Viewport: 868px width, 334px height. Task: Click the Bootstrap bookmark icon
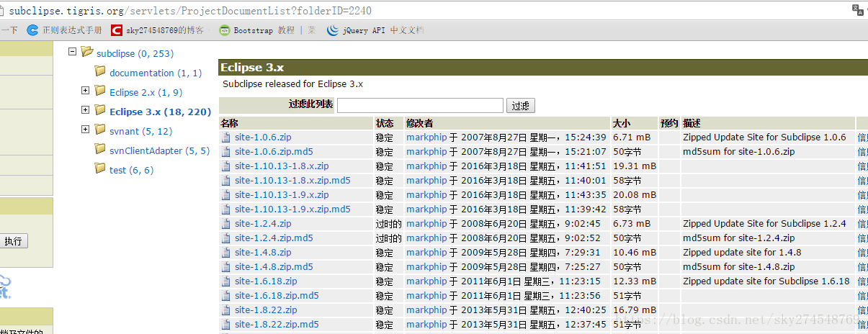coord(225,30)
